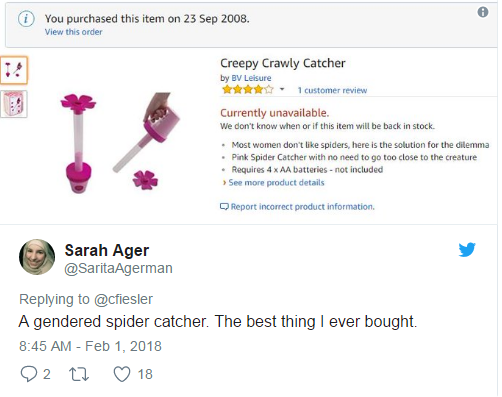Viewport: 502px width, 397px height.
Task: Select second product thumbnail with packaging
Action: click(x=13, y=104)
